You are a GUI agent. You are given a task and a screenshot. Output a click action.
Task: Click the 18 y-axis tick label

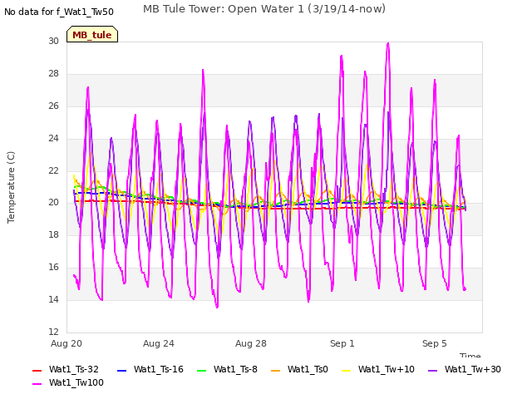point(53,234)
